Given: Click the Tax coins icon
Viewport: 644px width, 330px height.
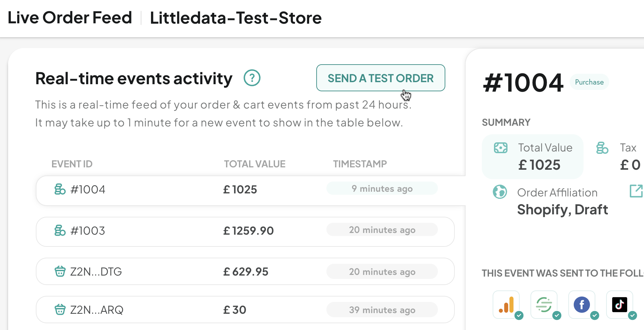Looking at the screenshot, I should 602,148.
